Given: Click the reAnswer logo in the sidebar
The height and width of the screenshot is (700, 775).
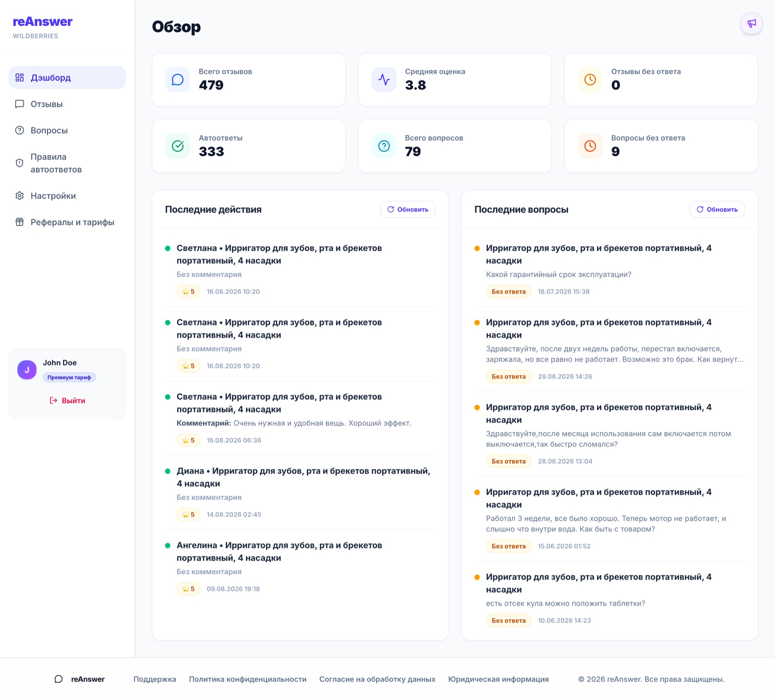Looking at the screenshot, I should click(43, 21).
